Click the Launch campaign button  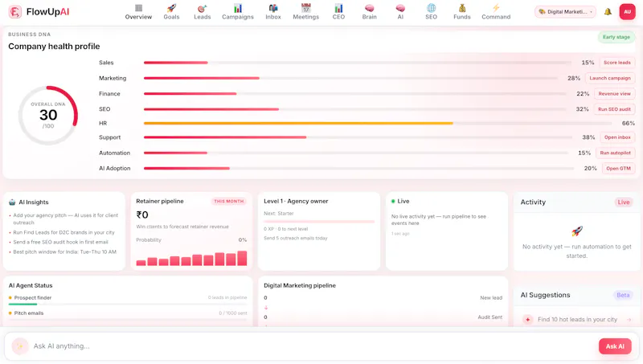610,78
